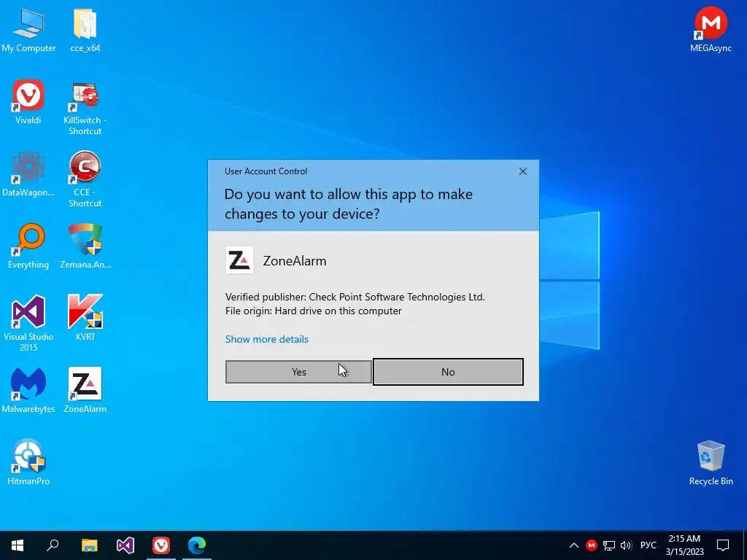
Task: Switch to Vivaldi in the taskbar
Action: click(x=161, y=545)
